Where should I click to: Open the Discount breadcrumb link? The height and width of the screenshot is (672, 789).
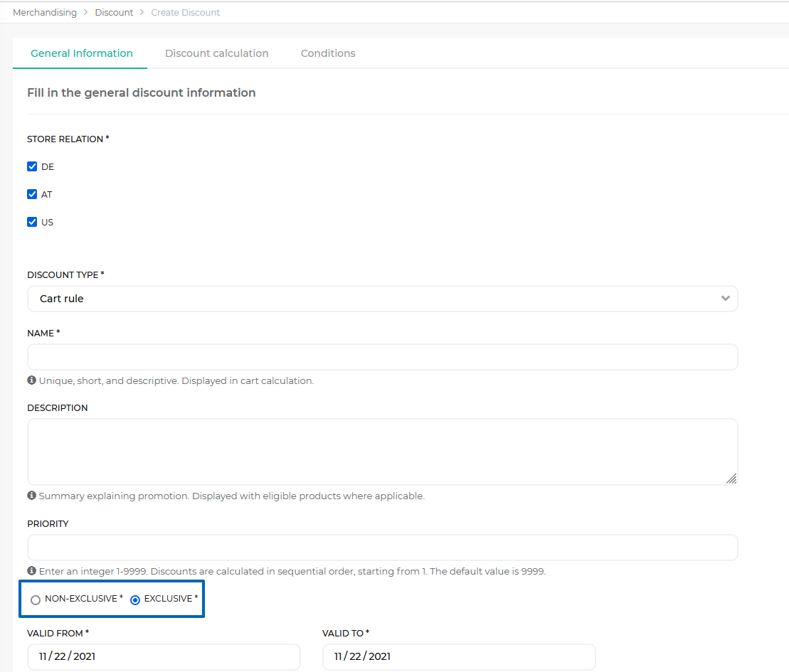115,13
